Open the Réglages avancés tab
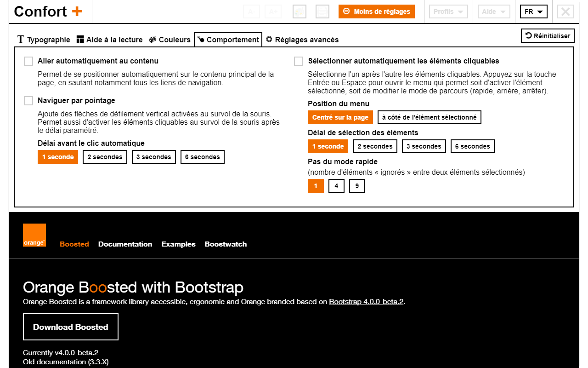This screenshot has width=588, height=368. tap(302, 40)
